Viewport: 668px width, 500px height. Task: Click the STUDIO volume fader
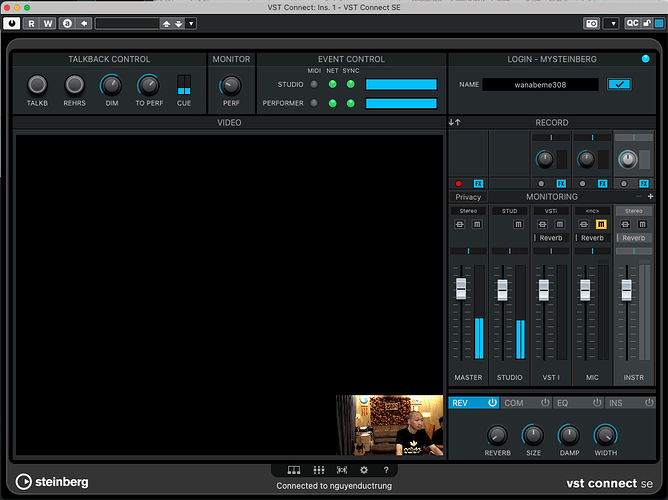pos(502,290)
